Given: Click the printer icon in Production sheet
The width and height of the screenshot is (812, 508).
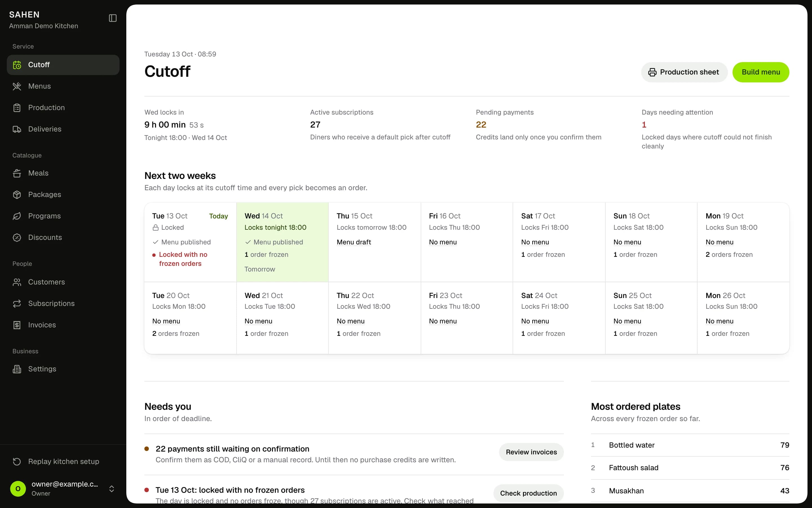Looking at the screenshot, I should coord(652,72).
